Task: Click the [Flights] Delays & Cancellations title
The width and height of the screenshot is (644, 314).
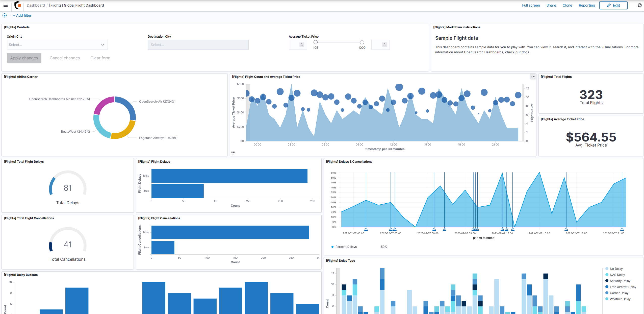Action: click(x=349, y=162)
